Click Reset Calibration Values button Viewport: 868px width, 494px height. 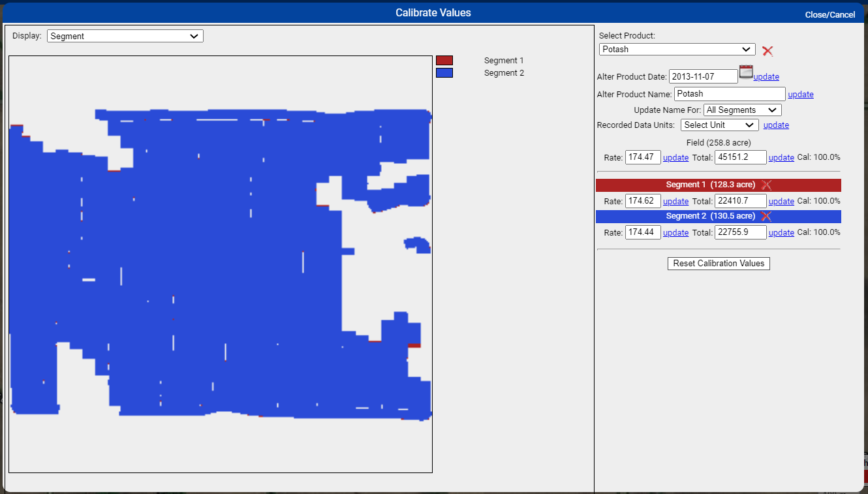point(719,264)
